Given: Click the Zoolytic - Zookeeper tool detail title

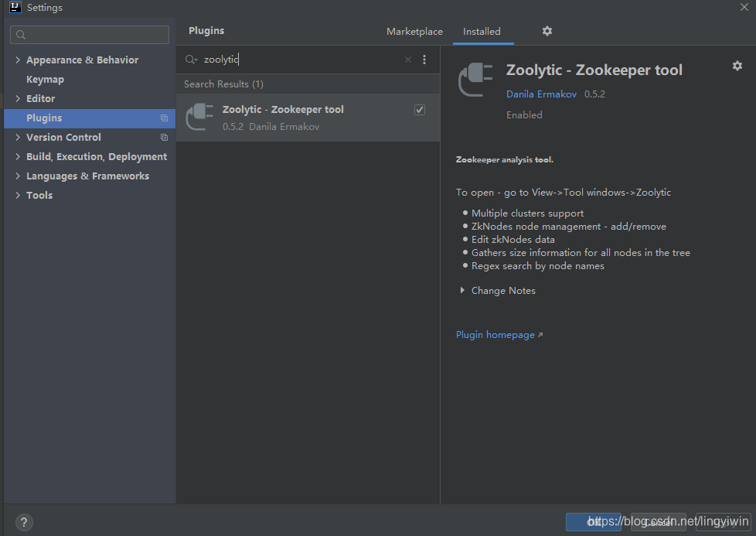Looking at the screenshot, I should tap(594, 70).
